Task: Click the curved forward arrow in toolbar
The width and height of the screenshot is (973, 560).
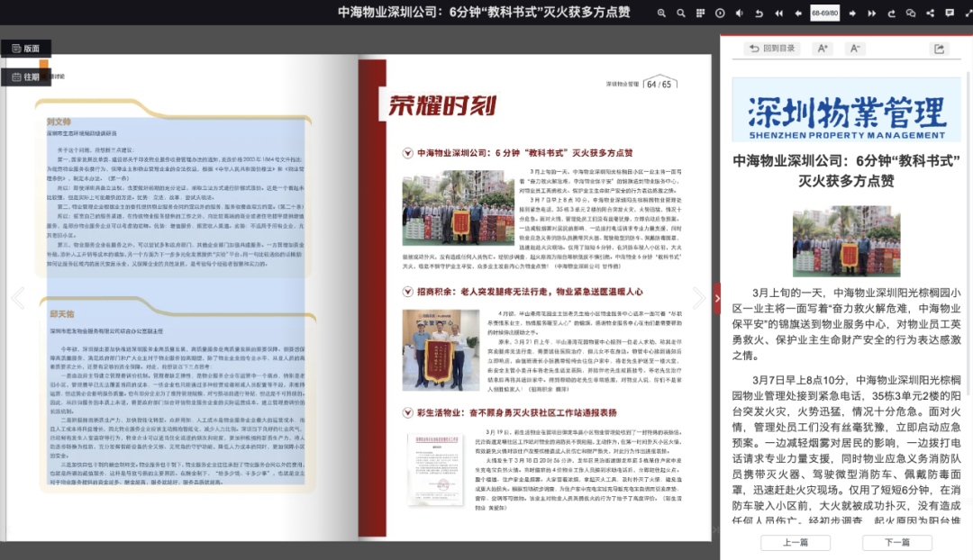Action: [x=891, y=13]
